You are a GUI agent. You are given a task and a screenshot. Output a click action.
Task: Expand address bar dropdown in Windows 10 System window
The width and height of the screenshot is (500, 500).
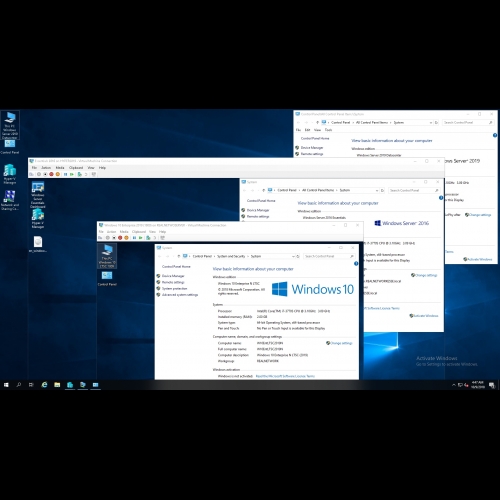tap(293, 256)
